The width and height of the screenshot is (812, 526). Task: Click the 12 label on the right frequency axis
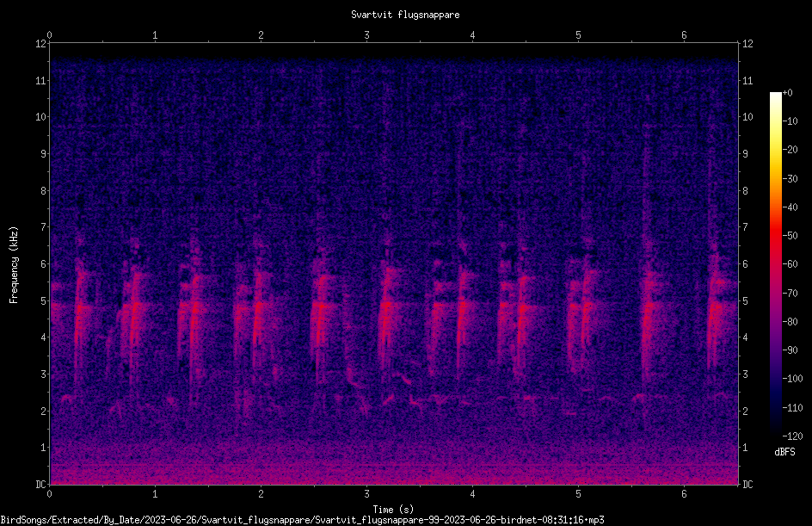[747, 44]
